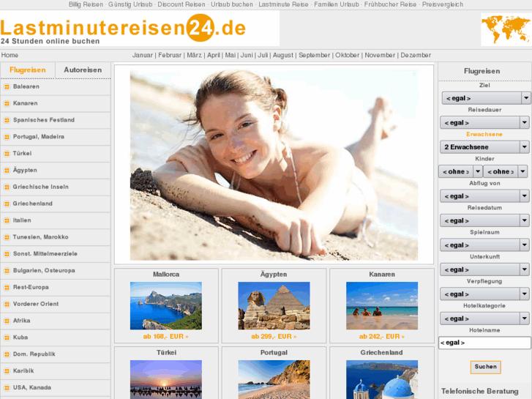The width and height of the screenshot is (532, 399).
Task: Open the first Kinder ohne dropdown
Action: [x=460, y=171]
